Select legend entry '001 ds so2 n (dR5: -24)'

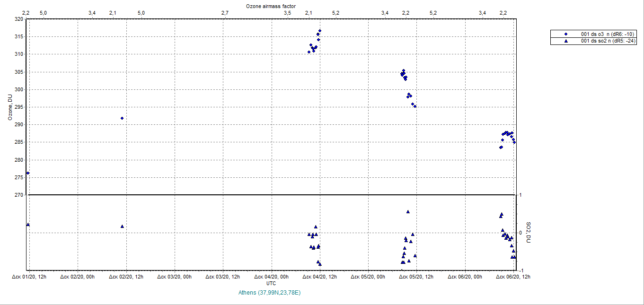[607, 41]
